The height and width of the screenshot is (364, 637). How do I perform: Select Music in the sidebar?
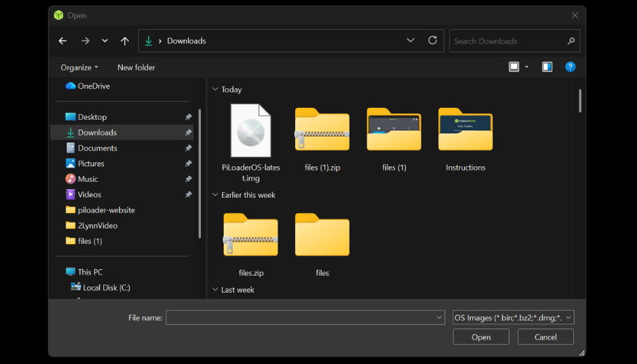point(122,179)
